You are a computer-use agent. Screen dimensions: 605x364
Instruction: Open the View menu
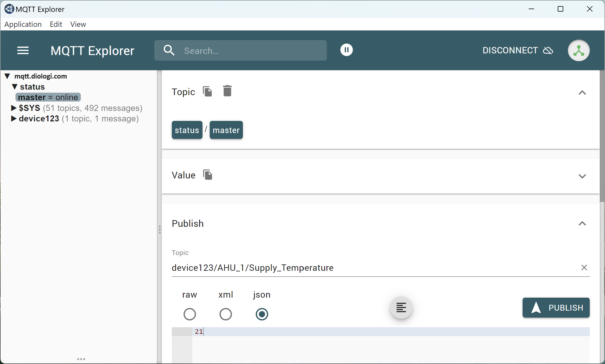[x=78, y=24]
